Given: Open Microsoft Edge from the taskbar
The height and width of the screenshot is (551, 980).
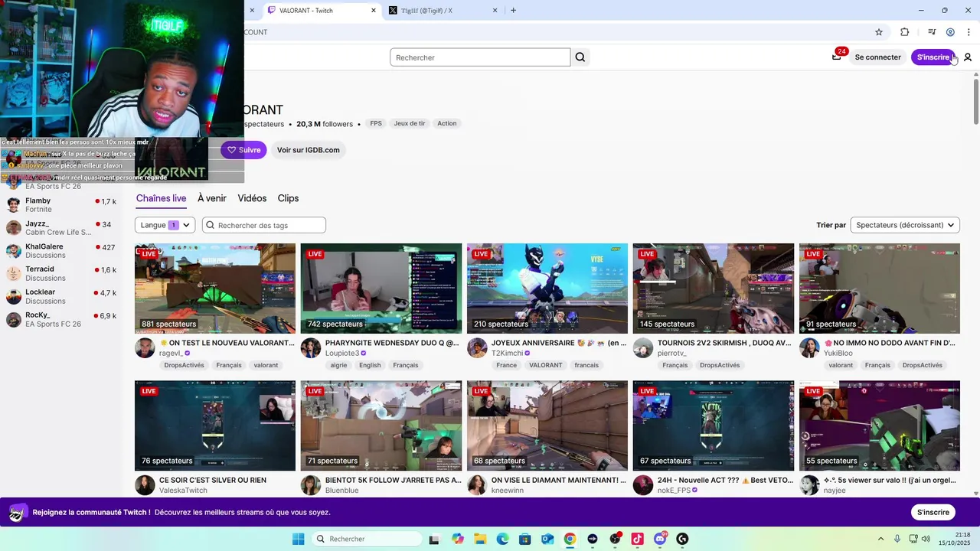Looking at the screenshot, I should (502, 539).
